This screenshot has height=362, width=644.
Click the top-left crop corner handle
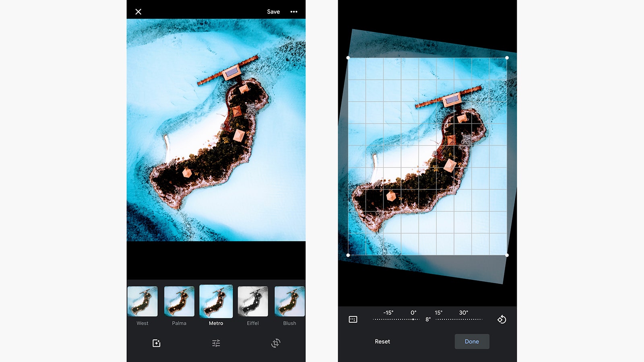pos(348,58)
